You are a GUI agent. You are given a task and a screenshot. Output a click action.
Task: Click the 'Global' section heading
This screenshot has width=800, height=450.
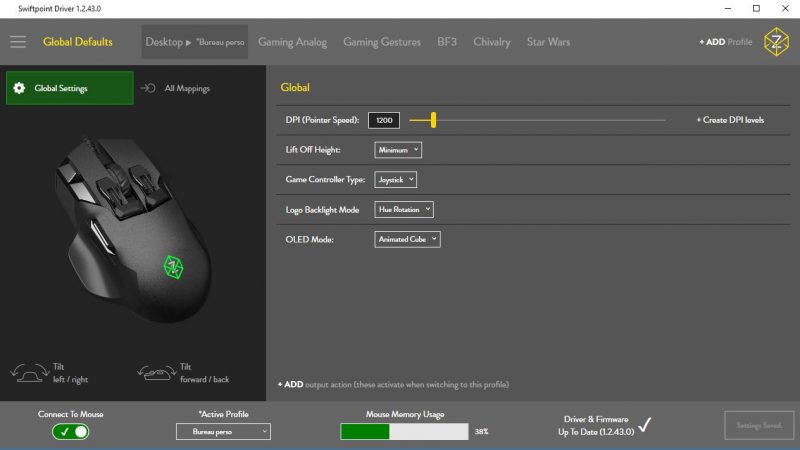(295, 87)
